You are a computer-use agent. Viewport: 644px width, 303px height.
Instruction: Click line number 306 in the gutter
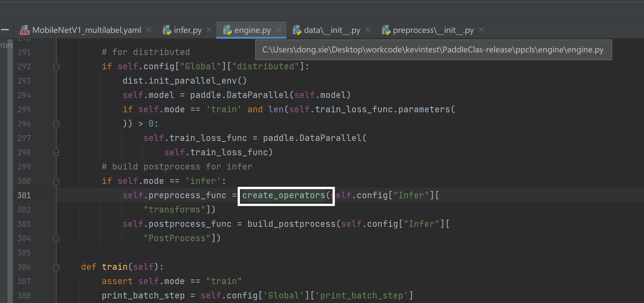[x=24, y=267]
